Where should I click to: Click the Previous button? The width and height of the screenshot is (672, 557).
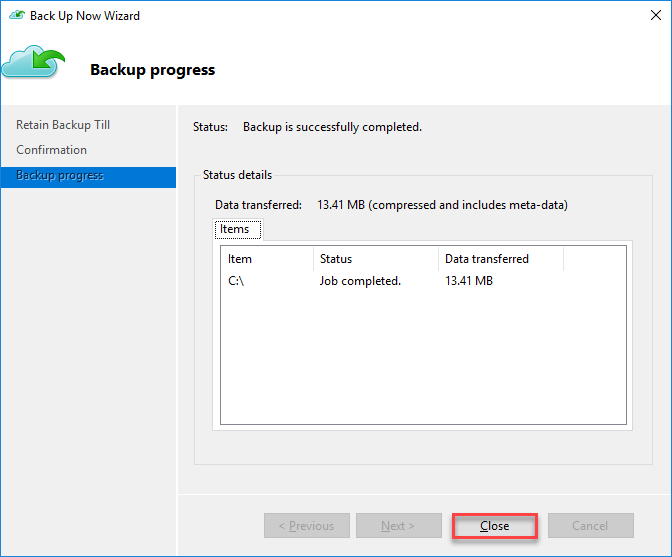click(x=306, y=526)
